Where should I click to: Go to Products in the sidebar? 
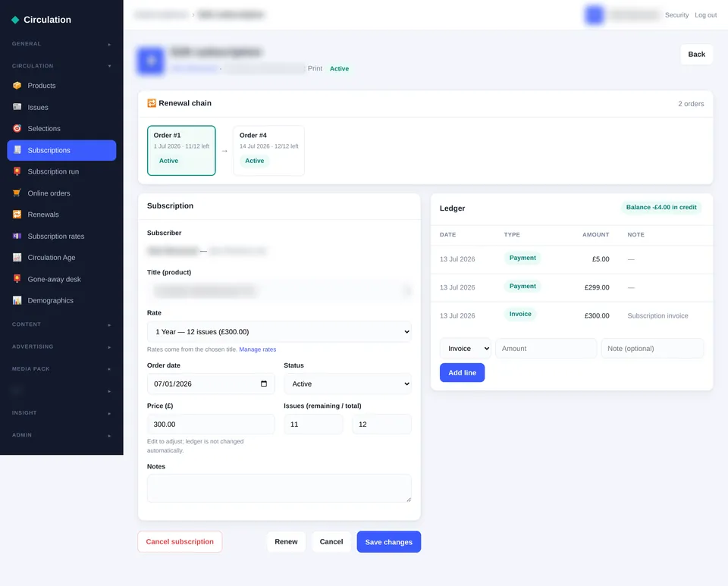[x=61, y=86]
